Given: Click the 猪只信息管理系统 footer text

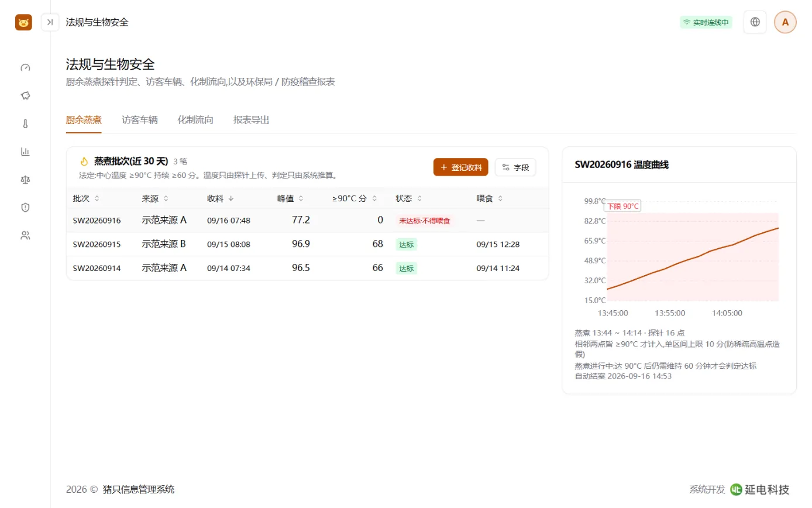Looking at the screenshot, I should 138,489.
